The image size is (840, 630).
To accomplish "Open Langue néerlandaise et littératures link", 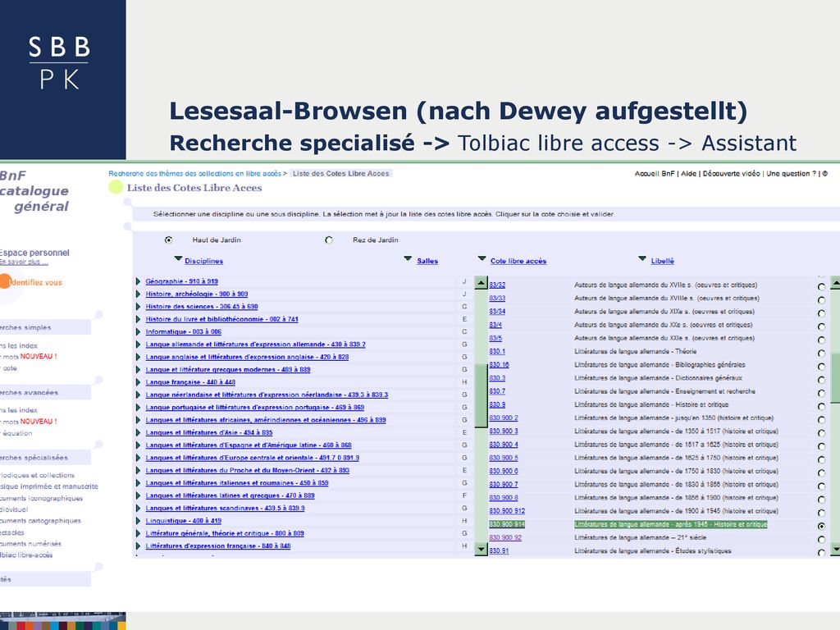I will [x=267, y=395].
